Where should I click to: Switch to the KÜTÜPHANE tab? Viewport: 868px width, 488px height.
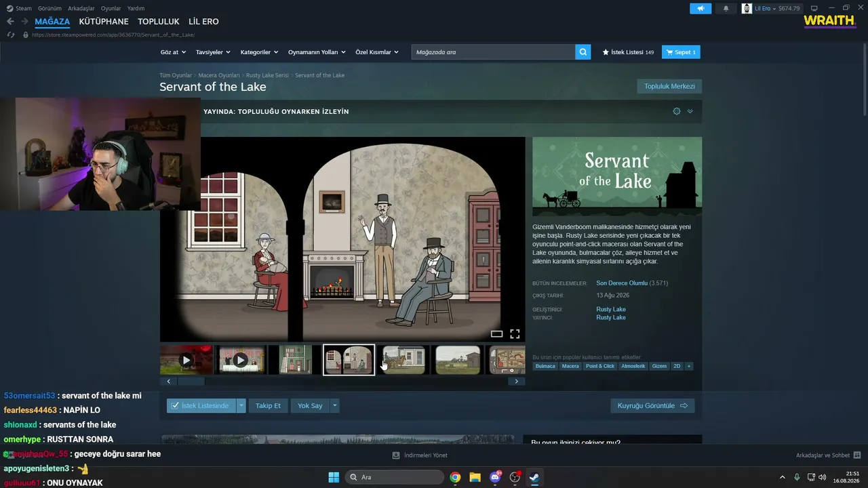coord(104,22)
